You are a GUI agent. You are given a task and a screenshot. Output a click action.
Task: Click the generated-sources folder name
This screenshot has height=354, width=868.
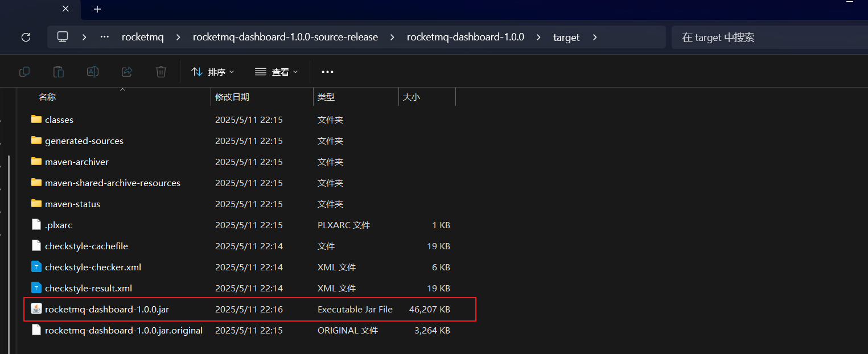pyautogui.click(x=84, y=141)
